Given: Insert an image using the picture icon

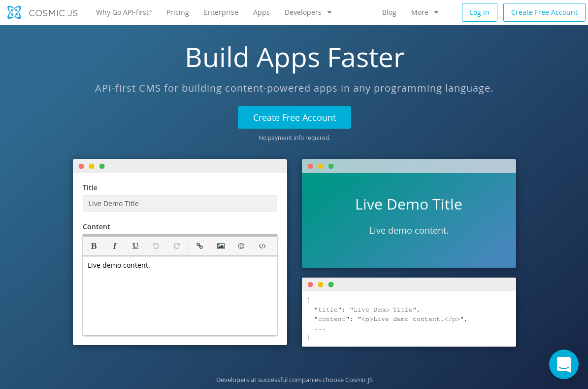Looking at the screenshot, I should tap(221, 246).
